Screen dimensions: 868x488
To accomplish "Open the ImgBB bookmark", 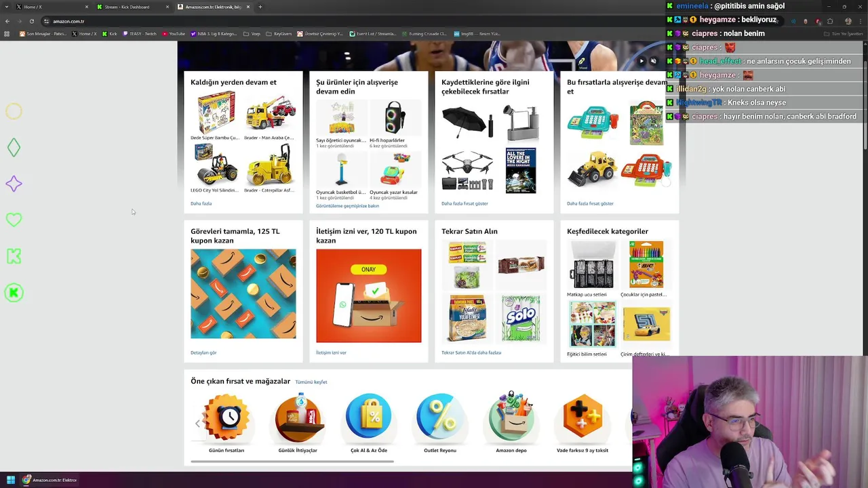I will pyautogui.click(x=477, y=34).
